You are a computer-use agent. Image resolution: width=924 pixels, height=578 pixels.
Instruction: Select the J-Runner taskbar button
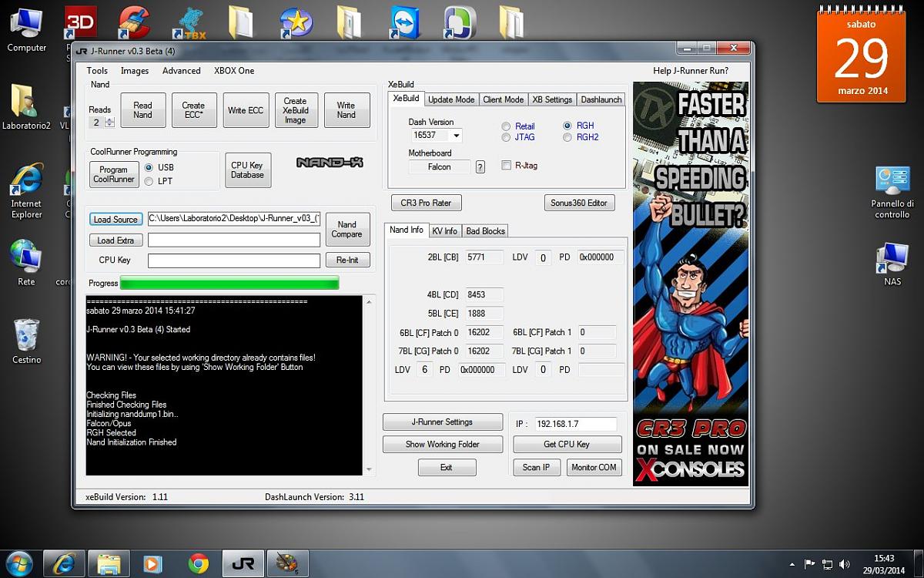click(x=243, y=564)
